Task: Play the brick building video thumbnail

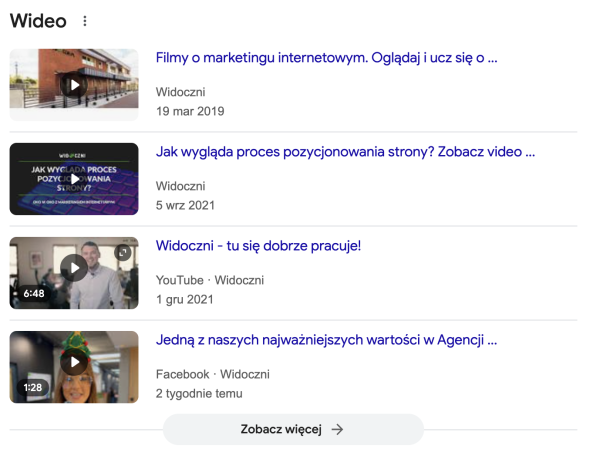Action: [x=74, y=85]
